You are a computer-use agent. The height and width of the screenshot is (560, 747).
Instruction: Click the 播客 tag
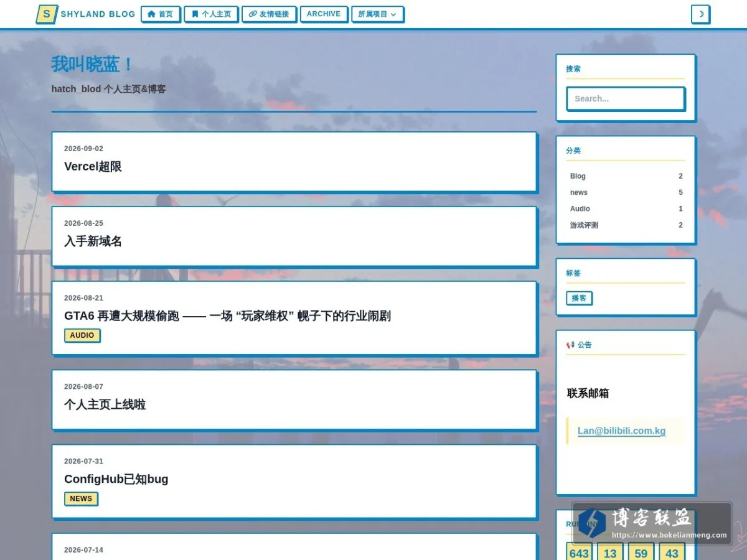[579, 298]
